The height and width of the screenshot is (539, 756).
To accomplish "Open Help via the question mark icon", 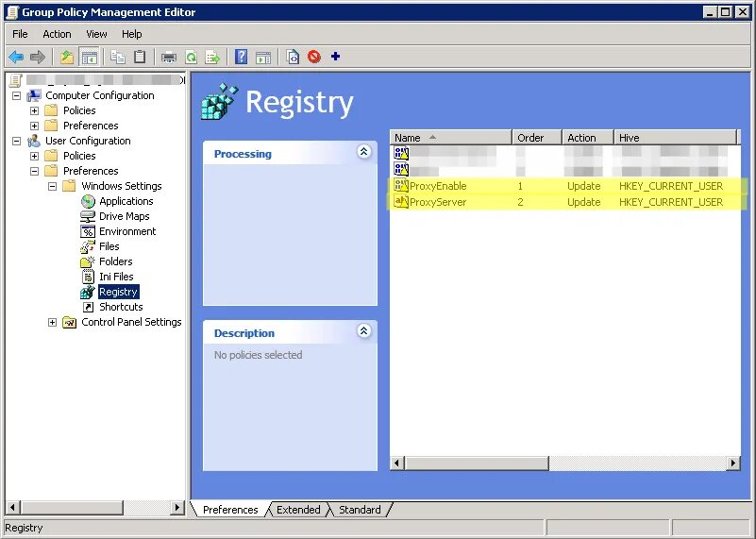I will (241, 57).
